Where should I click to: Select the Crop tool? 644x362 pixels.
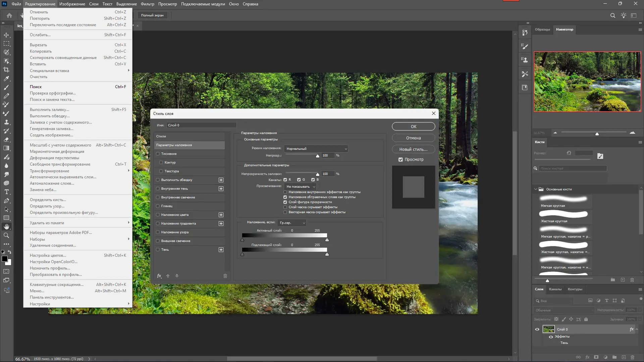pos(6,69)
